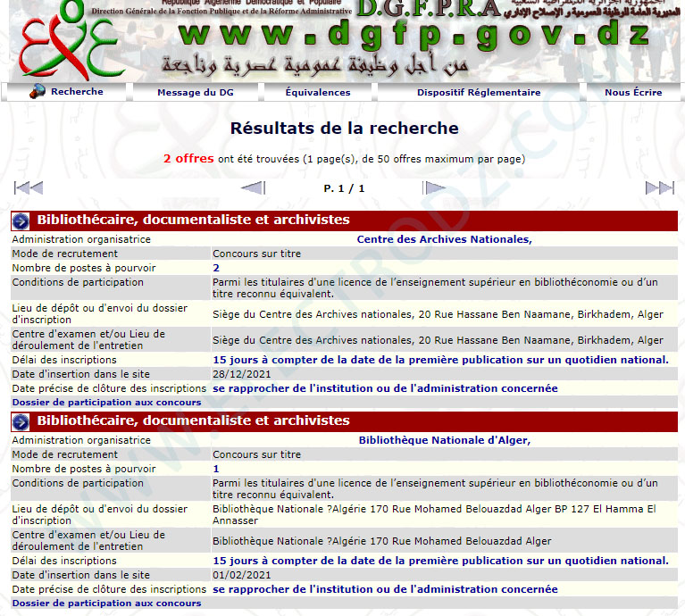This screenshot has height=616, width=685.
Task: Click the Recherche spotlight icon
Action: coord(38,92)
